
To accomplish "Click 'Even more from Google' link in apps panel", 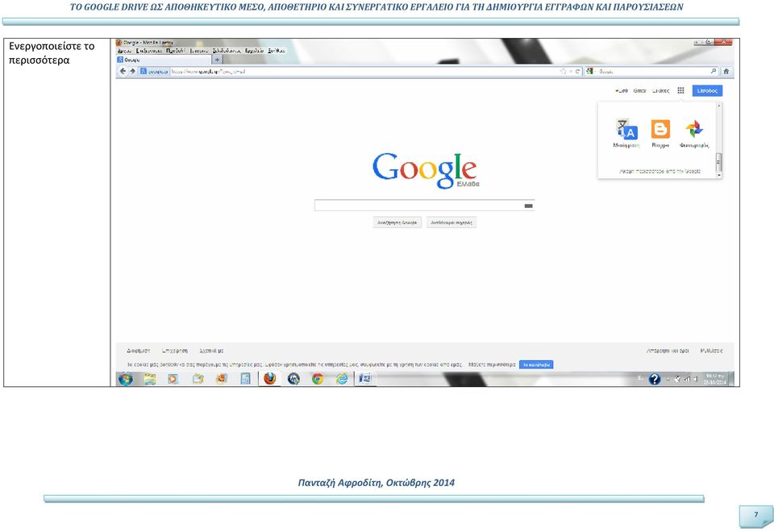I will pyautogui.click(x=660, y=171).
